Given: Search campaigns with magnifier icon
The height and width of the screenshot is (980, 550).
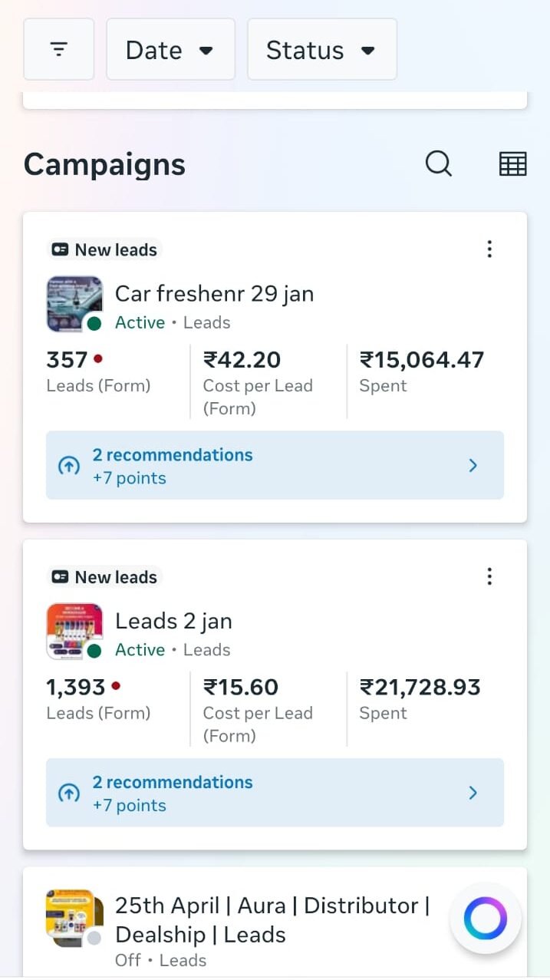Looking at the screenshot, I should (x=439, y=163).
